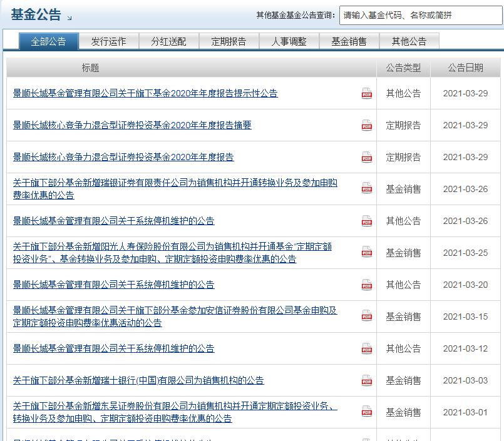Screen dimensions: 504x441
Task: Download PDF of 2021-03-26 系统停机维护 announcement
Action: coord(366,221)
